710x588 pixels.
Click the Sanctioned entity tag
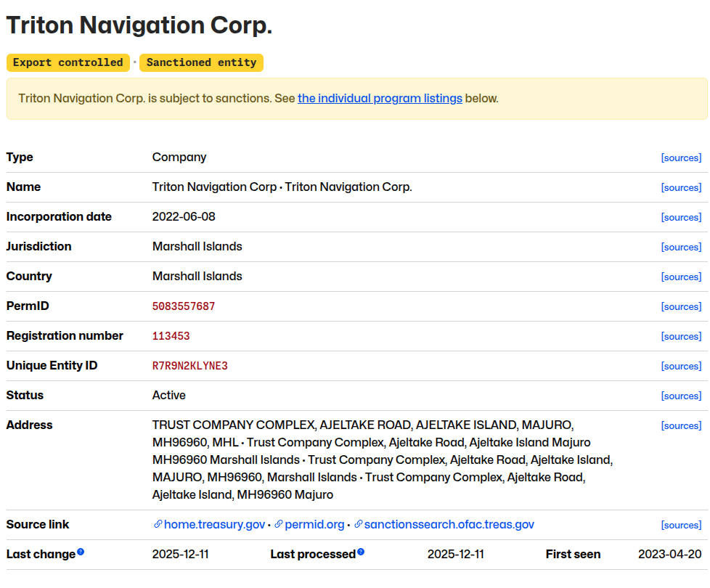(x=201, y=62)
